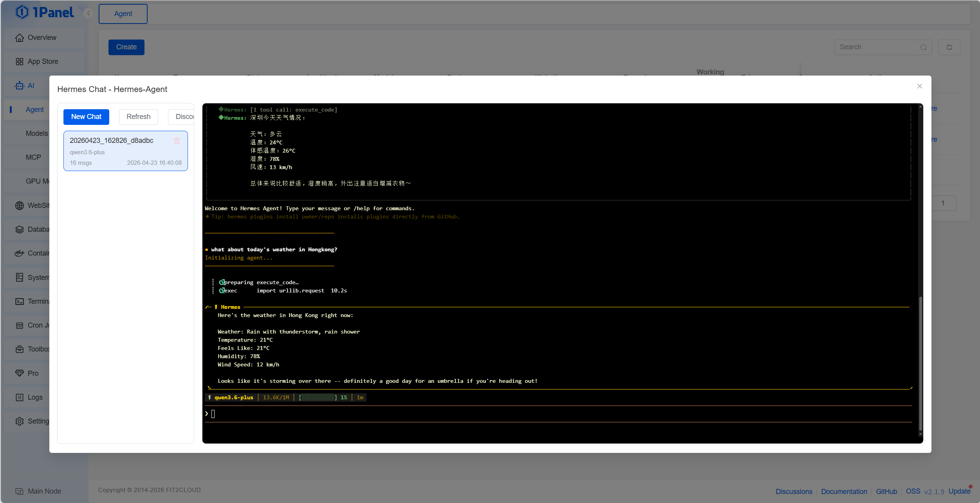
Task: Click the Toolbox icon
Action: [20, 349]
